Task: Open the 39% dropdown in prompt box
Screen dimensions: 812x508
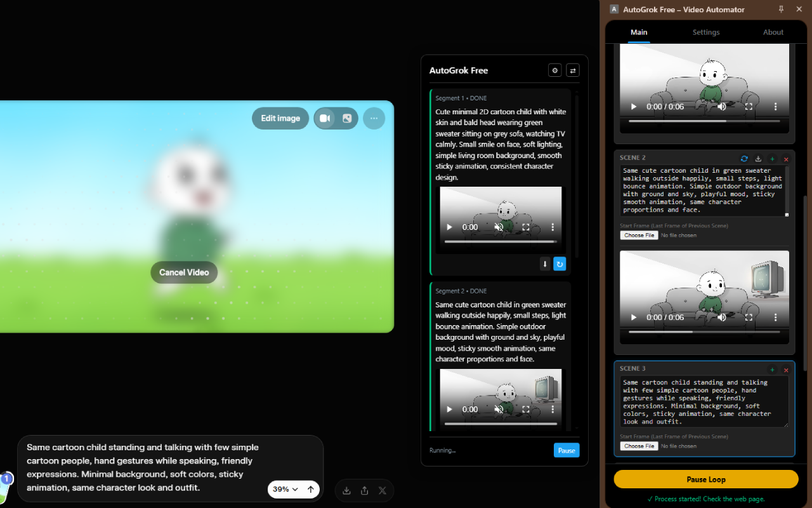Action: (x=285, y=490)
